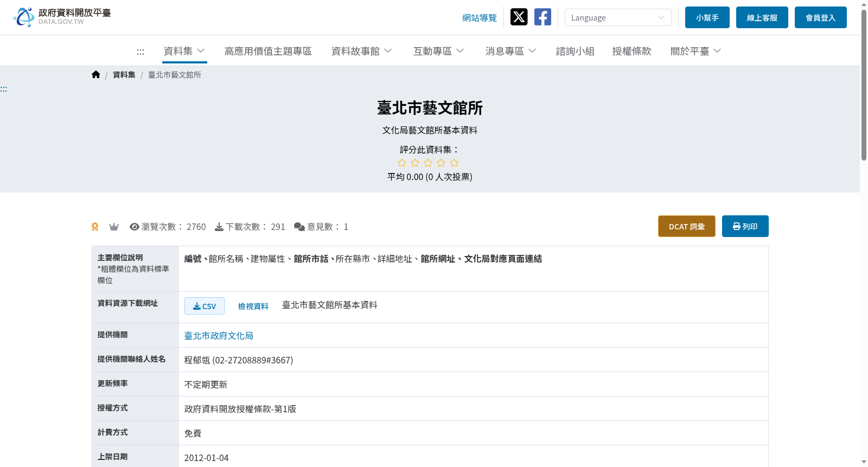Expand the 消息專區 menu

[510, 51]
